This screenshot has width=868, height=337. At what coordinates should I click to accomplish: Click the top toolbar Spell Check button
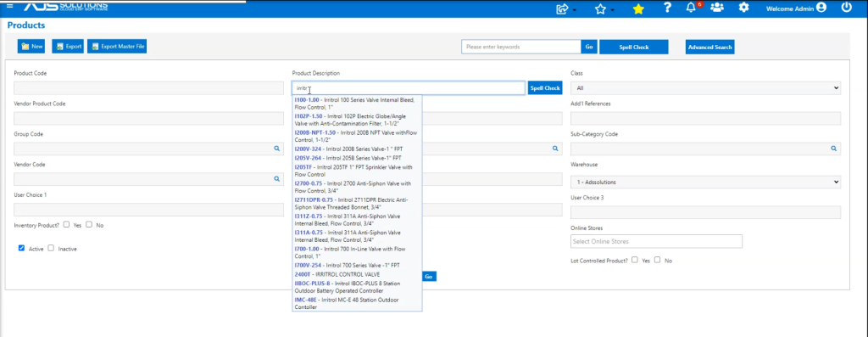point(634,48)
